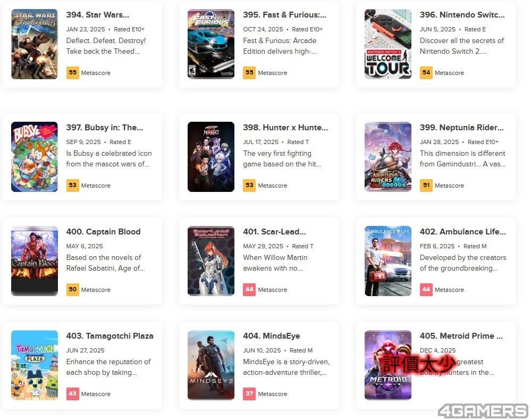Open Nintendo Switch Welcome Tour cover image
This screenshot has height=420, width=531.
pos(387,44)
